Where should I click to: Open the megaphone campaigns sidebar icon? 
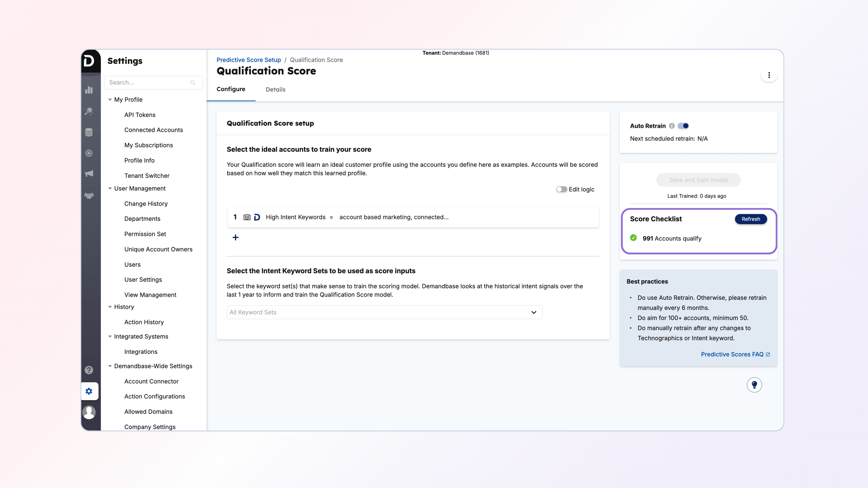pyautogui.click(x=89, y=174)
